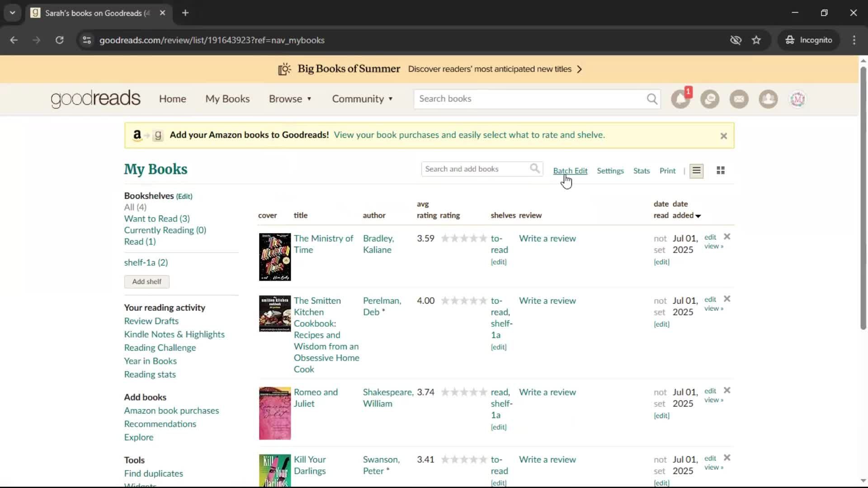The height and width of the screenshot is (488, 868).
Task: View your Amazon book purchases link
Action: click(469, 135)
